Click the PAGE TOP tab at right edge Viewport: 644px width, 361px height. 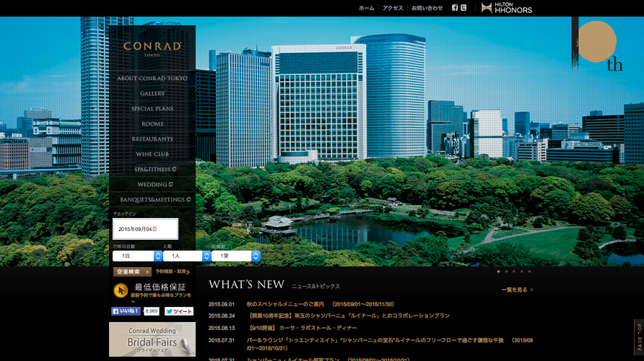tap(639, 336)
